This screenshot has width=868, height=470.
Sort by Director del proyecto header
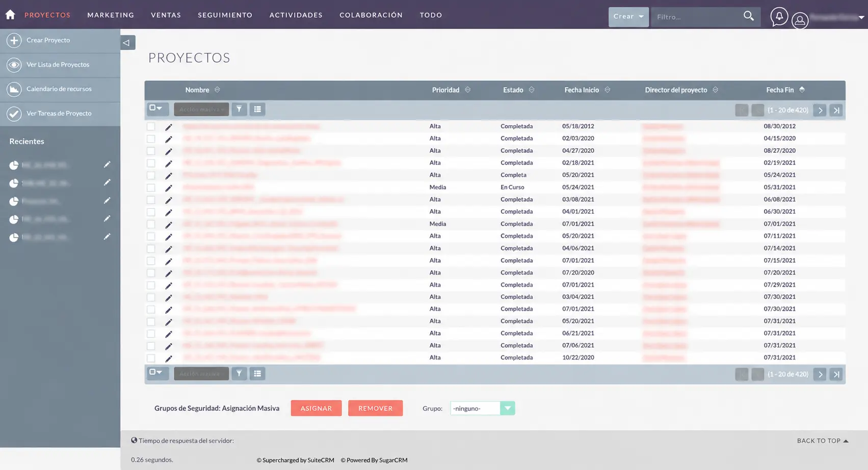[676, 90]
